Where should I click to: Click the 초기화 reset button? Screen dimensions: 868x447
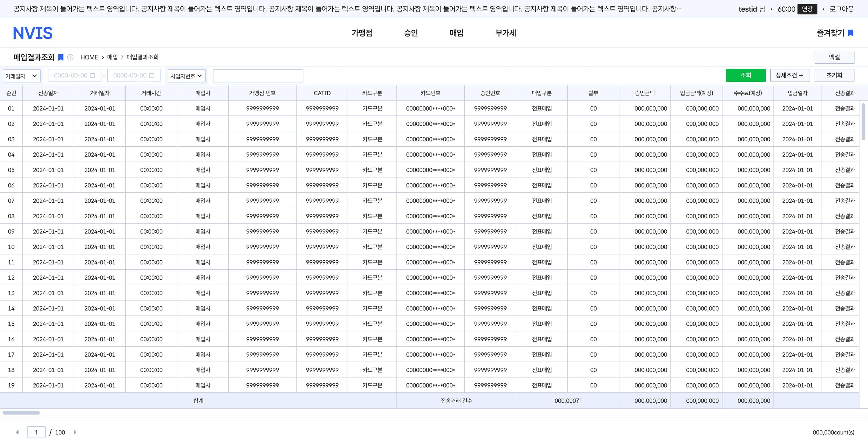pos(834,75)
